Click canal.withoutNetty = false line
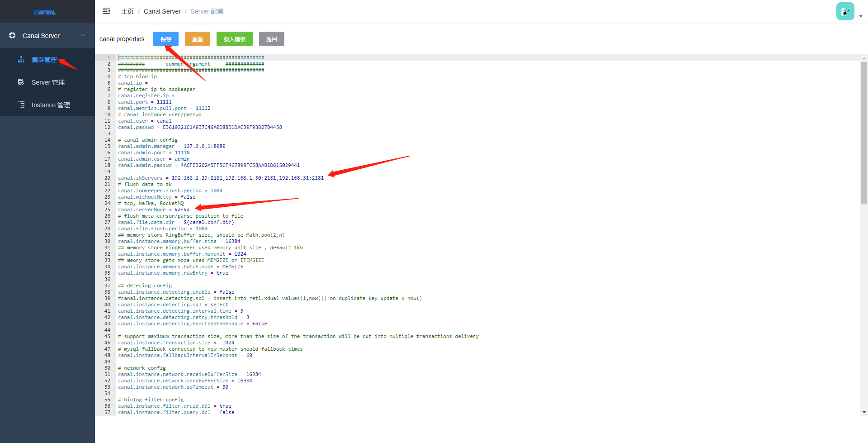The width and height of the screenshot is (868, 443). point(157,197)
